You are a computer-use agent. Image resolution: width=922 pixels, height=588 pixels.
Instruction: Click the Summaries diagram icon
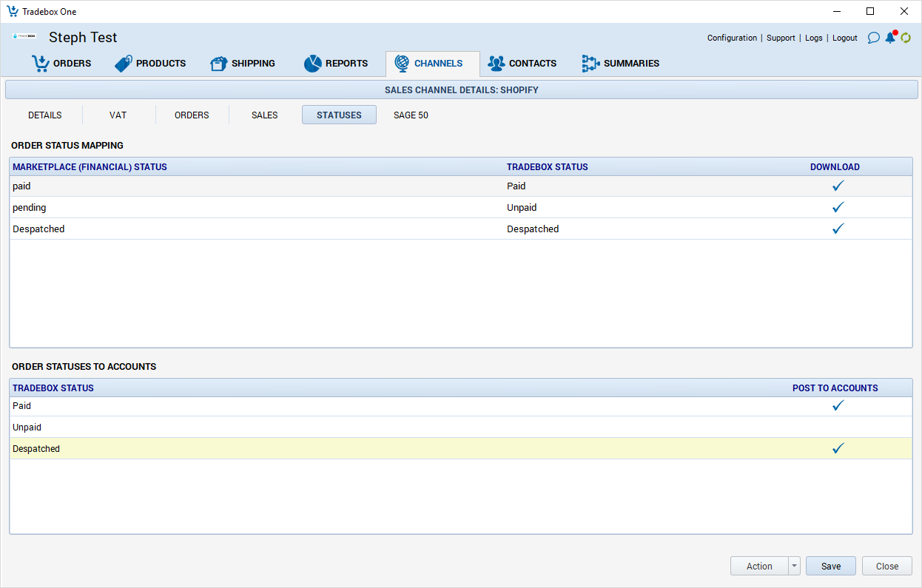click(x=590, y=64)
